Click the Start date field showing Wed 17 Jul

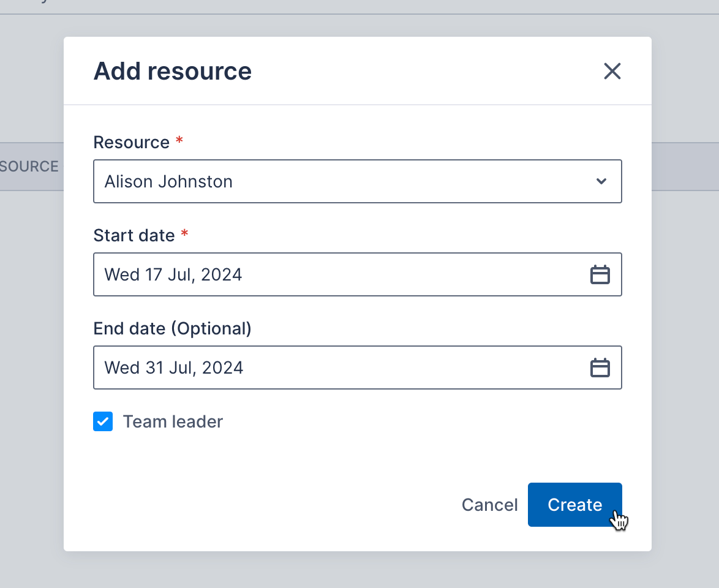tap(306, 274)
